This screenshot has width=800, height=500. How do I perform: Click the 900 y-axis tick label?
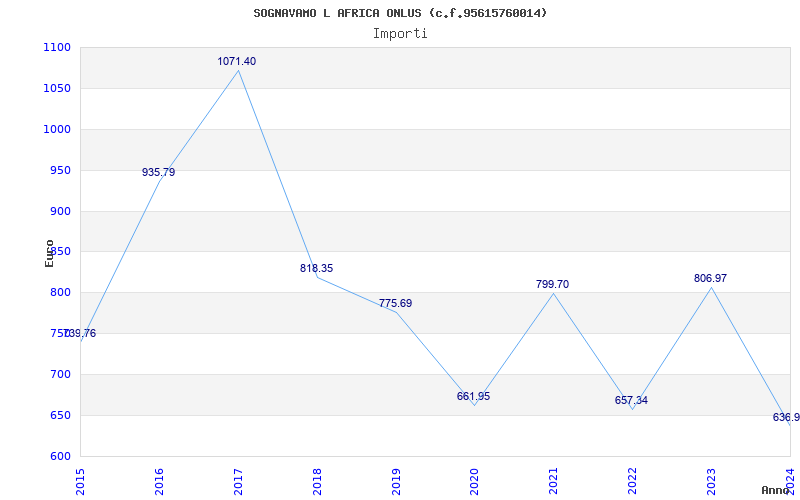60,211
